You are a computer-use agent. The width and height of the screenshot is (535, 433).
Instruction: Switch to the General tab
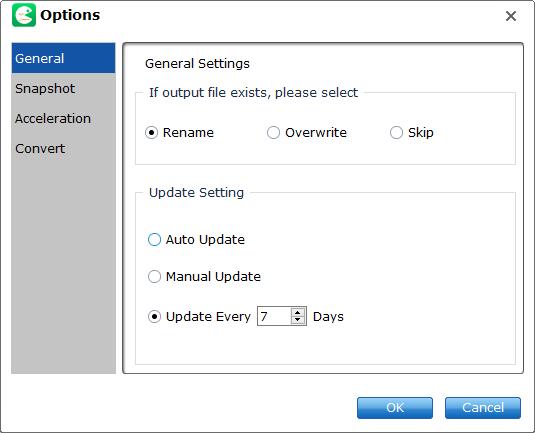pos(63,58)
